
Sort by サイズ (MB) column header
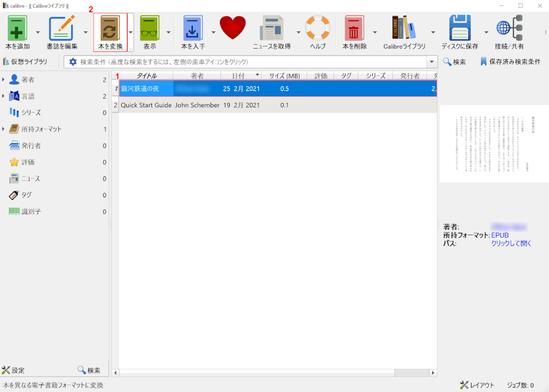click(284, 76)
